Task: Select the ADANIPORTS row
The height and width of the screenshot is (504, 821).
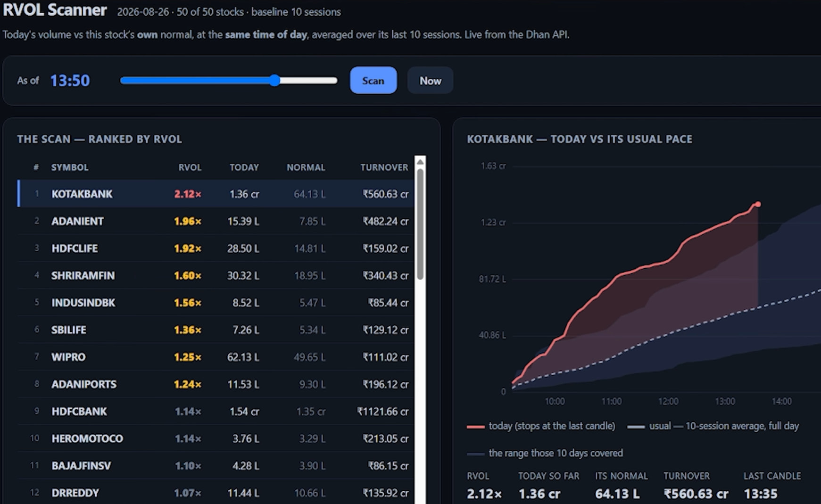Action: (x=216, y=384)
